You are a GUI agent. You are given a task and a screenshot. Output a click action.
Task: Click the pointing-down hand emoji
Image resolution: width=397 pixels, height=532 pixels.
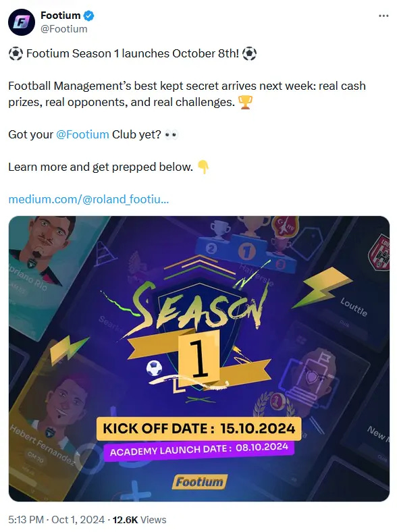pyautogui.click(x=203, y=167)
